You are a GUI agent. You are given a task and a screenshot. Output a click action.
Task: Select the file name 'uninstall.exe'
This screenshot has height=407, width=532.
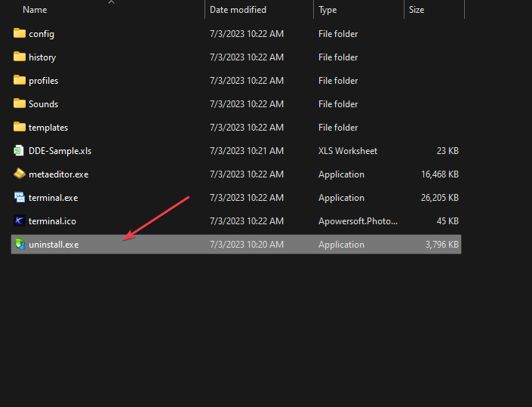click(54, 245)
